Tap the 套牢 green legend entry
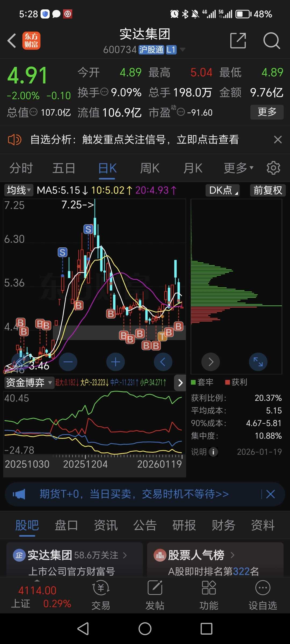 coord(202,382)
